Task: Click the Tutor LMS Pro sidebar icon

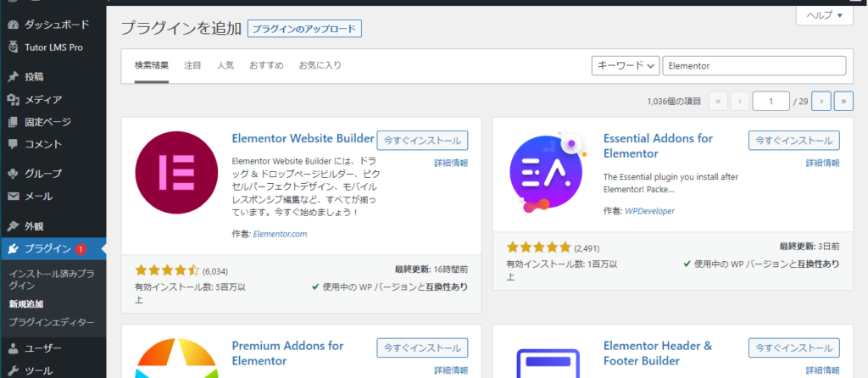Action: tap(14, 47)
